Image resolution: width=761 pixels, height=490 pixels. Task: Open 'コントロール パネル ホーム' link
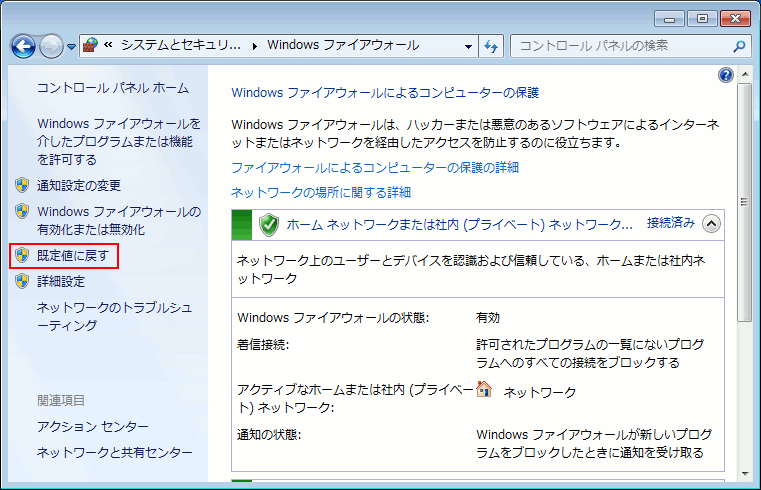tap(112, 88)
